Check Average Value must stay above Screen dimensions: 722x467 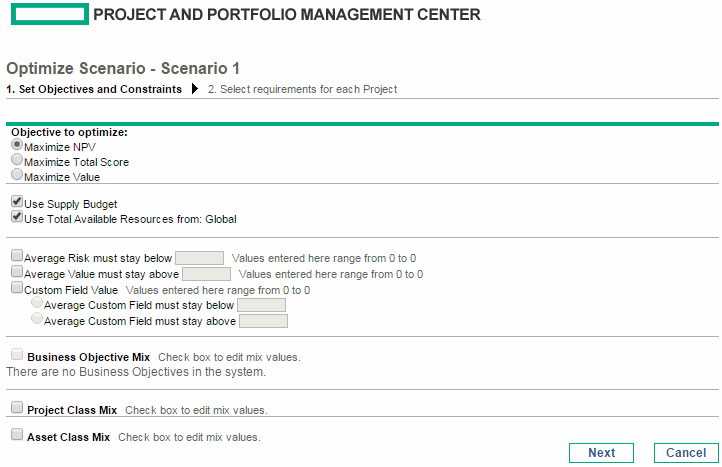coord(17,272)
